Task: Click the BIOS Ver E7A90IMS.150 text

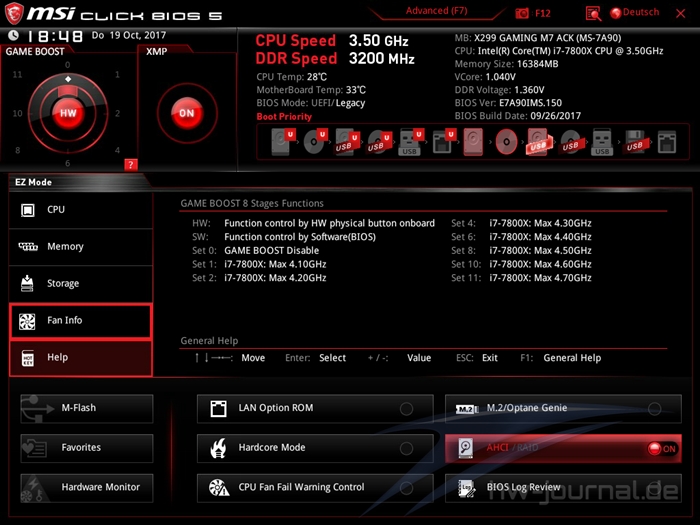Action: [508, 103]
